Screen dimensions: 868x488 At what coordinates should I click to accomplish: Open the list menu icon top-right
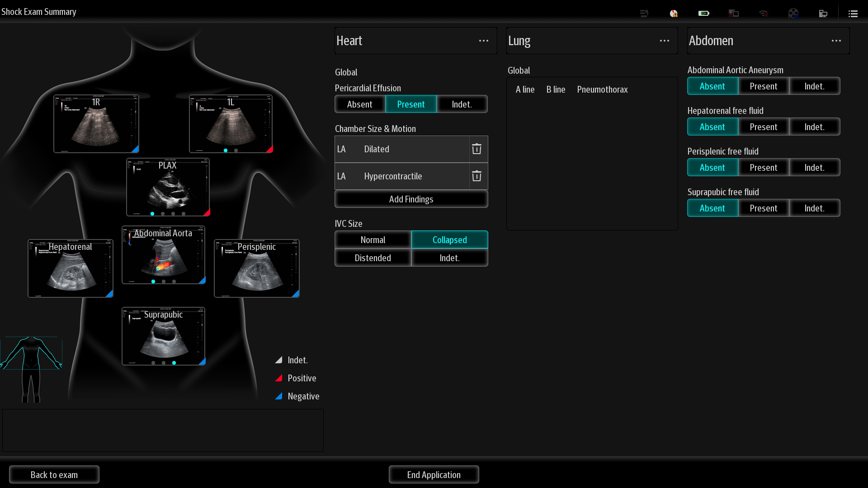[853, 14]
